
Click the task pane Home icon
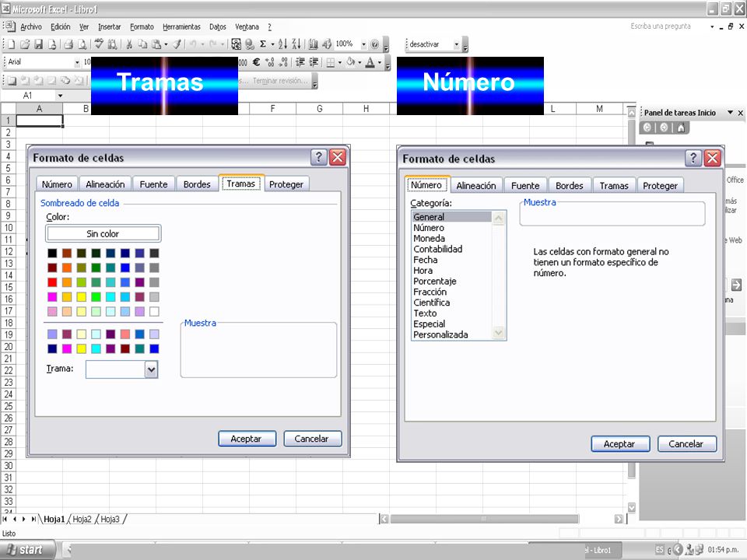(x=682, y=128)
